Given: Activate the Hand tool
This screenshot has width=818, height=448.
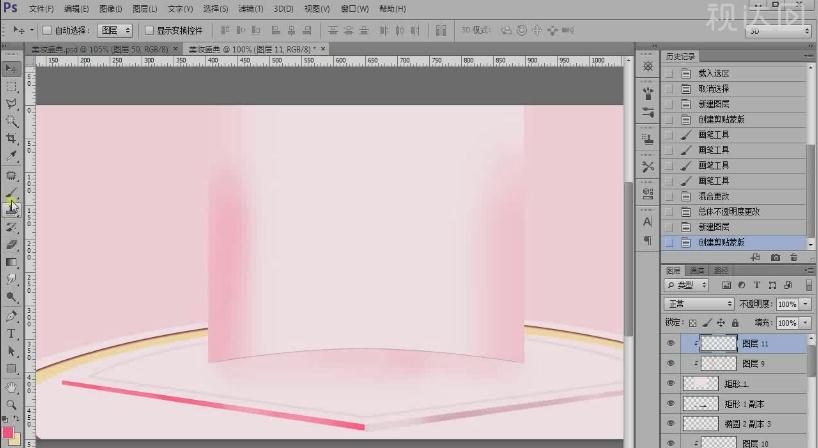Looking at the screenshot, I should point(11,386).
